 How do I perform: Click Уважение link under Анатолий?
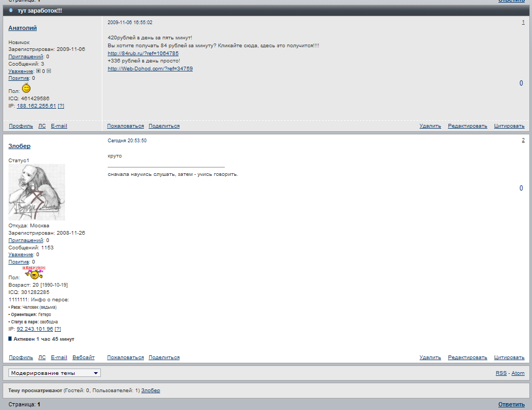pos(20,71)
